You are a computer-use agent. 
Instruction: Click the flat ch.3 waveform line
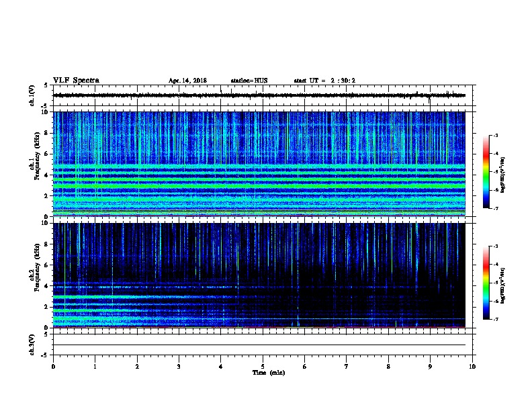click(x=259, y=345)
